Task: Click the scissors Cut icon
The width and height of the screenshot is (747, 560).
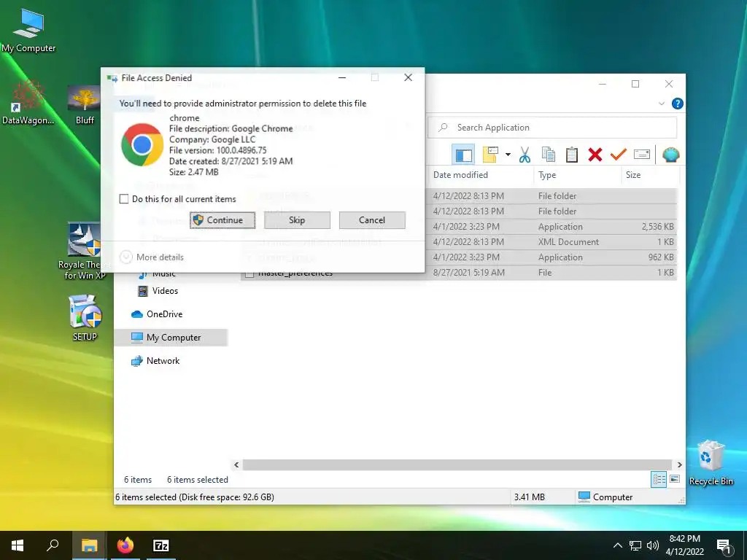Action: click(525, 155)
